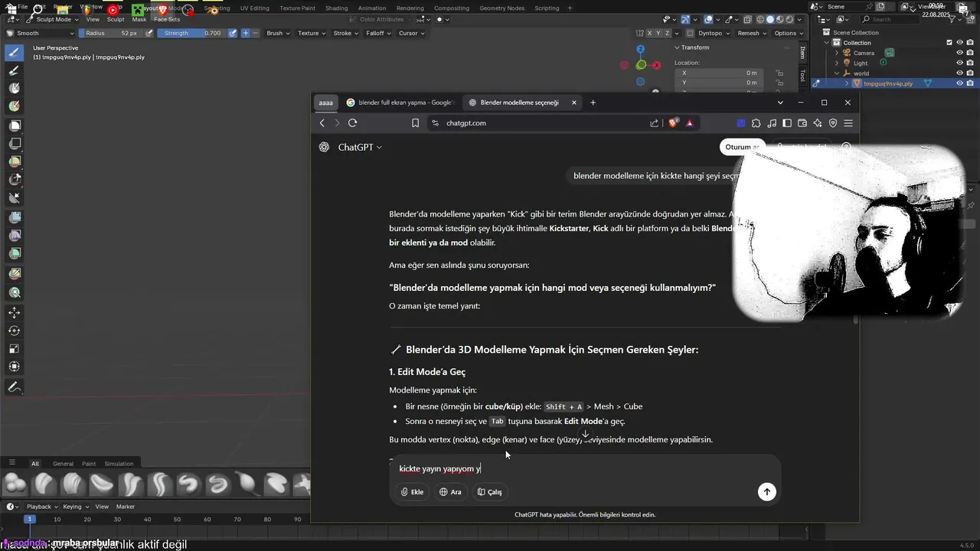Click the ChatGPT help question mark icon
The height and width of the screenshot is (551, 980).
click(x=846, y=147)
